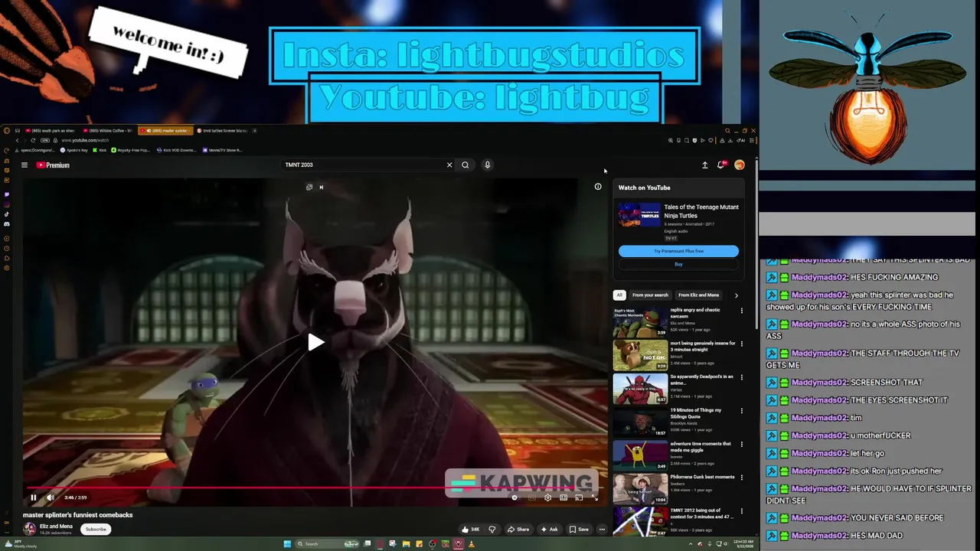Screen dimensions: 980x551
Task: Expand more filter chips with right chevron
Action: [x=737, y=295]
